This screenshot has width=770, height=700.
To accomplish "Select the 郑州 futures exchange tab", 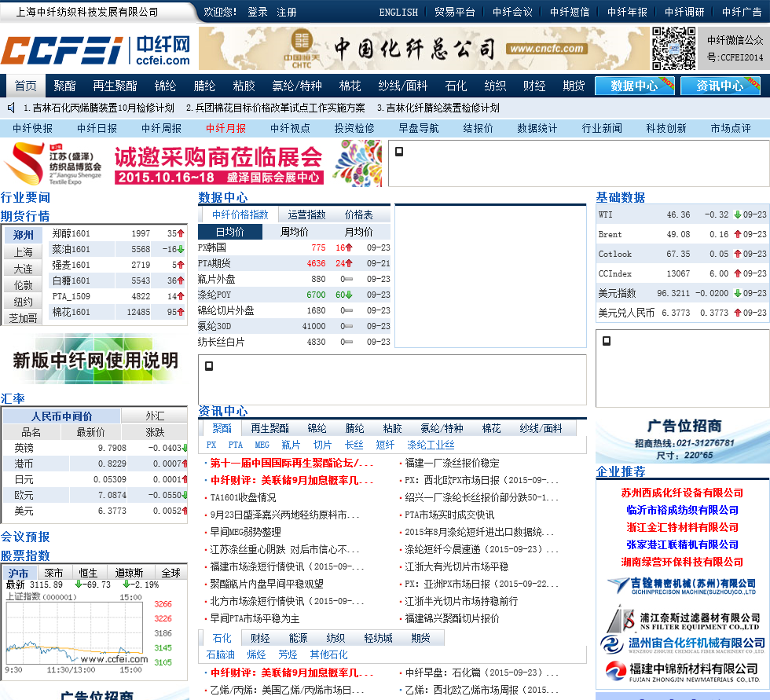I will point(23,235).
